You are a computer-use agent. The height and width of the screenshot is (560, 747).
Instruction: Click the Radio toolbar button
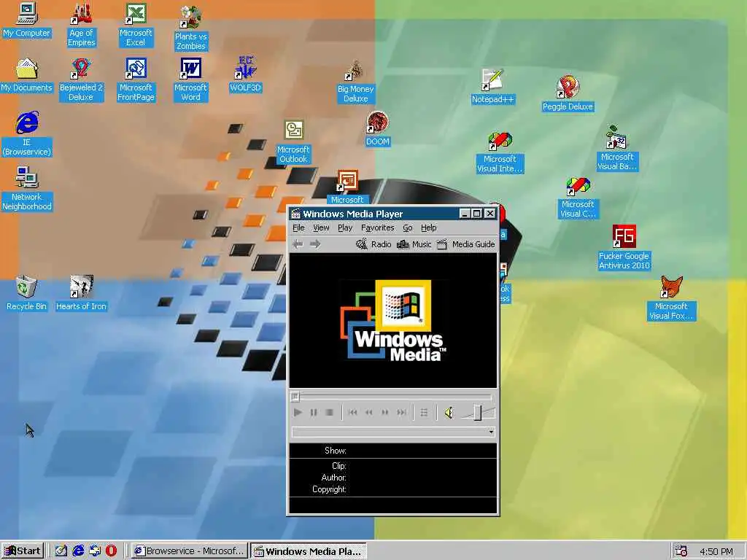[x=373, y=244]
